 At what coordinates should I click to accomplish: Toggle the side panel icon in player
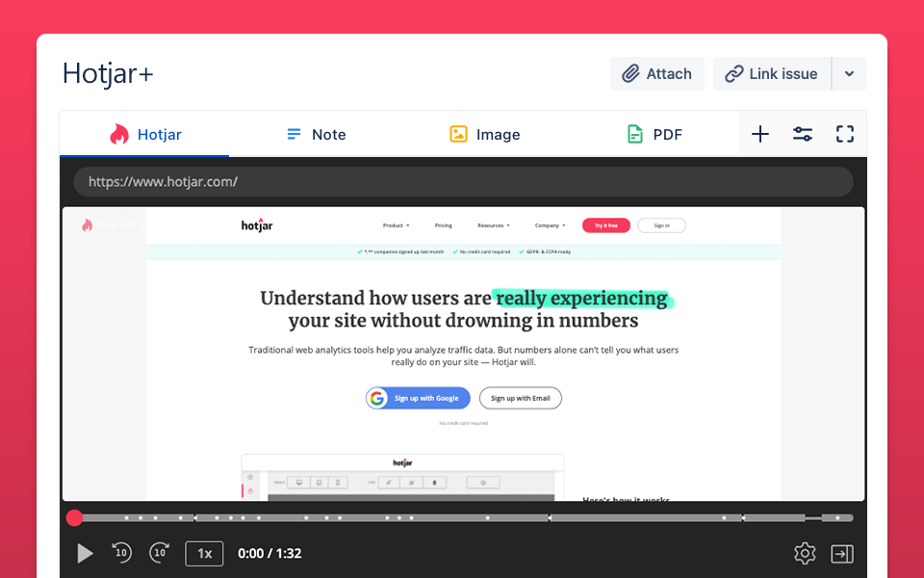[x=842, y=553]
